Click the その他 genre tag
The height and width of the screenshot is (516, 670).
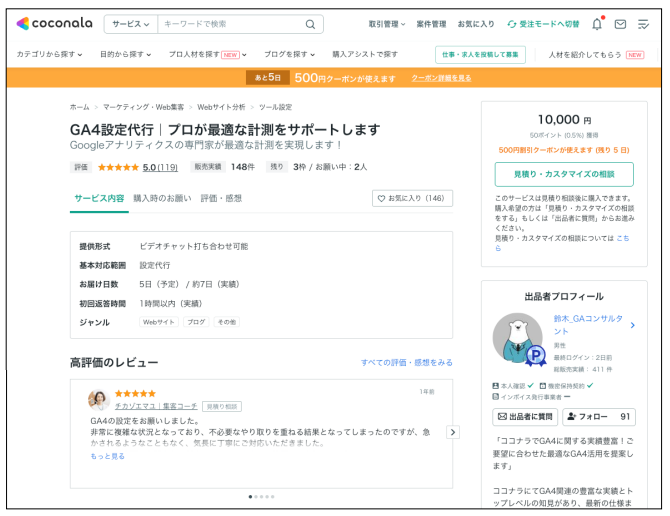click(x=226, y=322)
